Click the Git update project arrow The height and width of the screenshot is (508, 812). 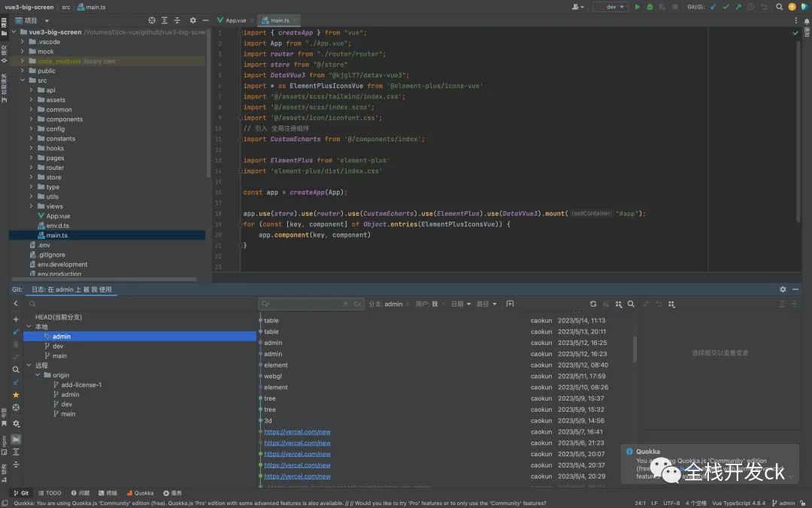714,7
